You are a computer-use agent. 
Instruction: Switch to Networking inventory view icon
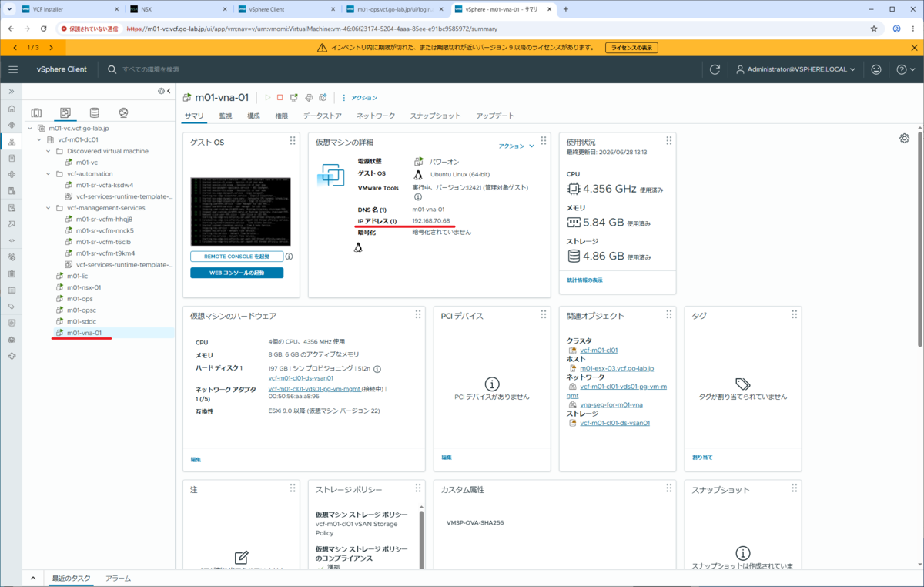(123, 112)
